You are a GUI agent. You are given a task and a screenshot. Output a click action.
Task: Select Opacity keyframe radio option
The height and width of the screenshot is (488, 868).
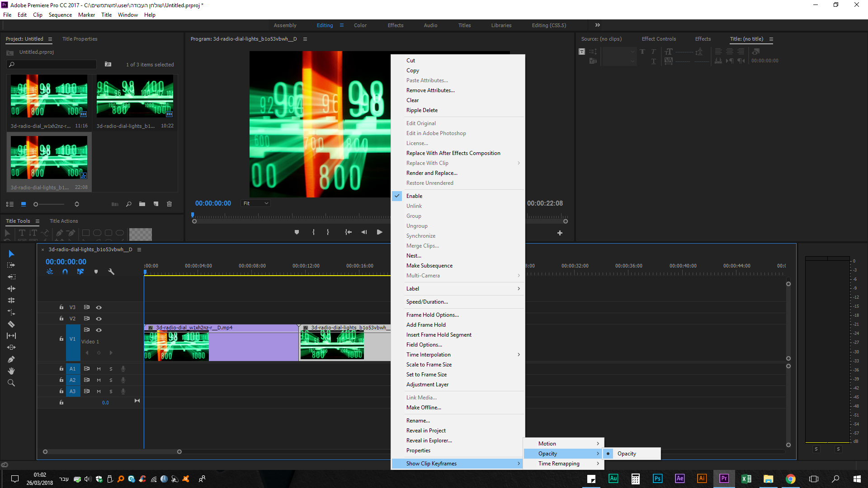point(627,454)
